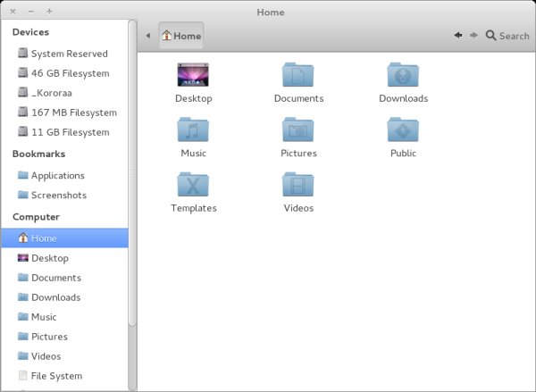Click the System Reserved drive icon

(22, 53)
